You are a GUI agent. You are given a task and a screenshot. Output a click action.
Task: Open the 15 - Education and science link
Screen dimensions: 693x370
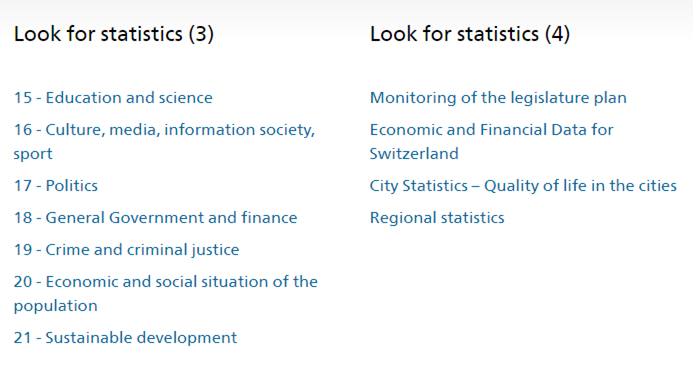[113, 98]
